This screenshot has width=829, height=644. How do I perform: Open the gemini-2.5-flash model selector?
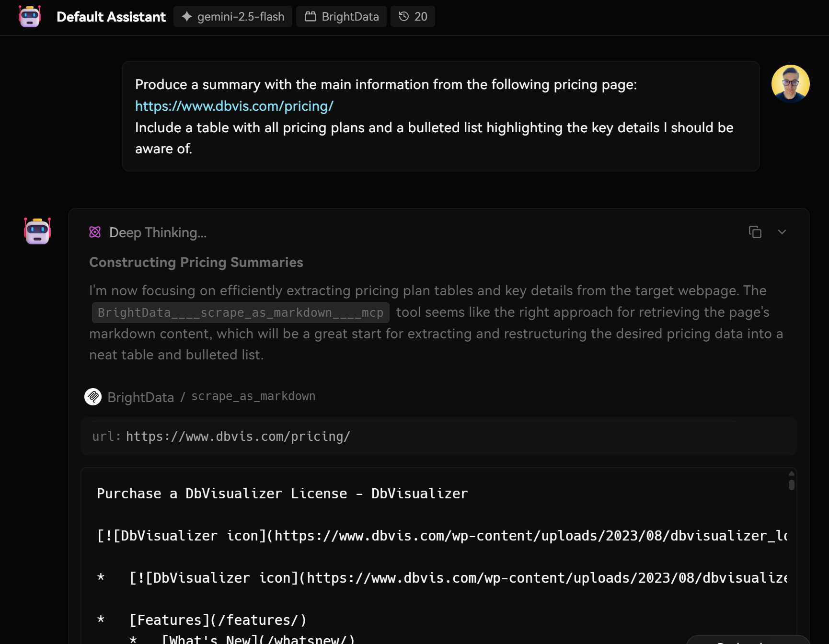233,16
